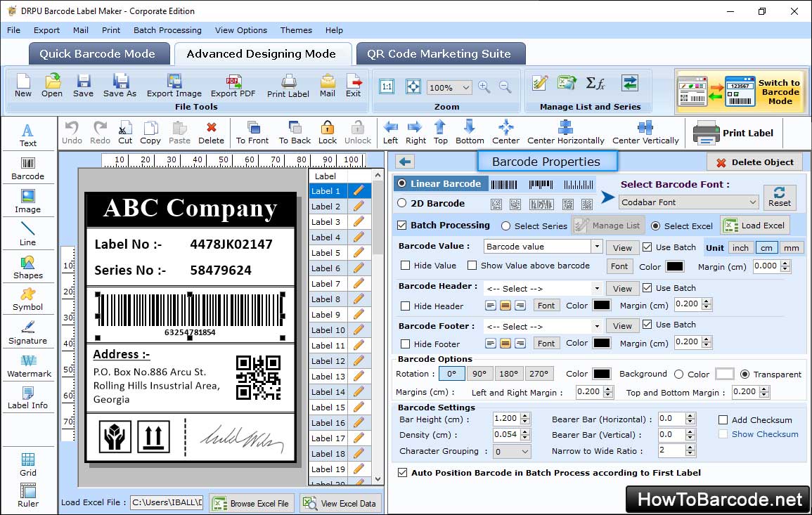The image size is (812, 515).
Task: Create a New label file
Action: (22, 86)
